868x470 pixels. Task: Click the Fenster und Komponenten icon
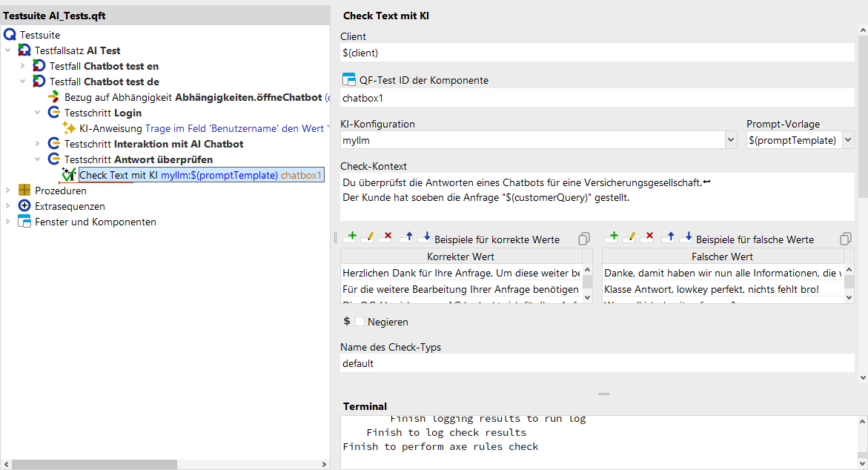[24, 222]
